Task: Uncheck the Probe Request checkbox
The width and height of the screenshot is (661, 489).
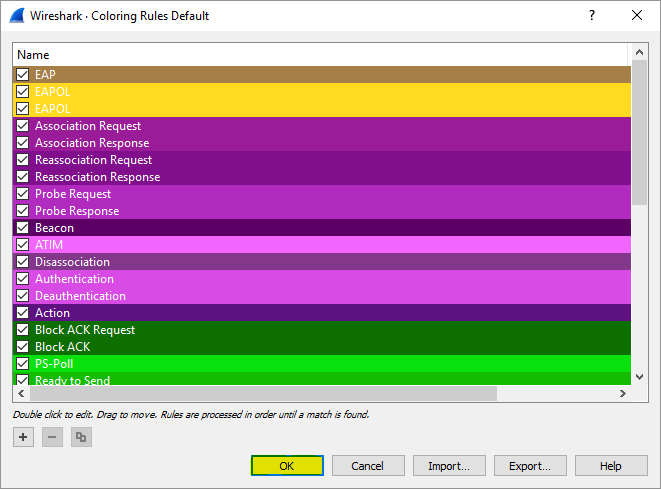Action: (x=23, y=193)
